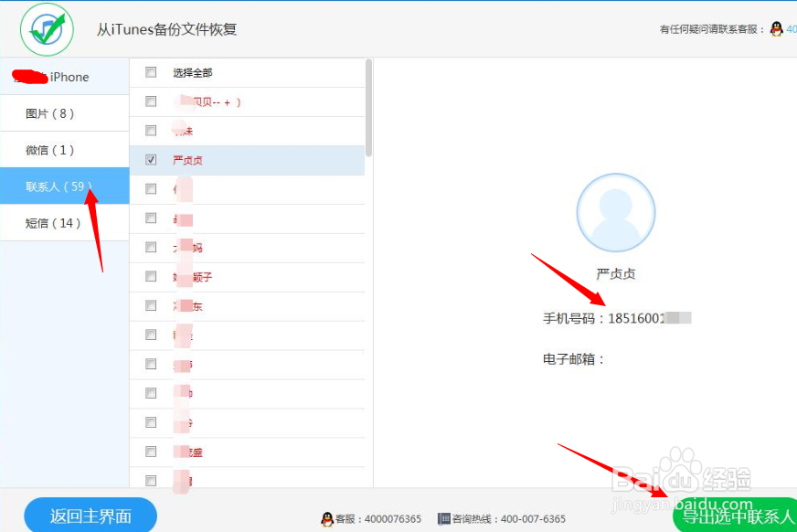Click the 严贞贞 name under the avatar

point(615,274)
